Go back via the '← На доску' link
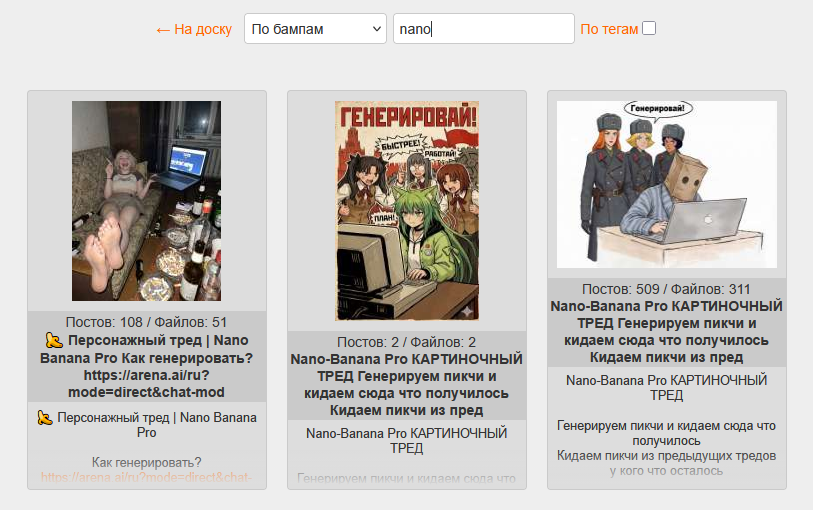Viewport: 813px width, 510px height. (194, 29)
